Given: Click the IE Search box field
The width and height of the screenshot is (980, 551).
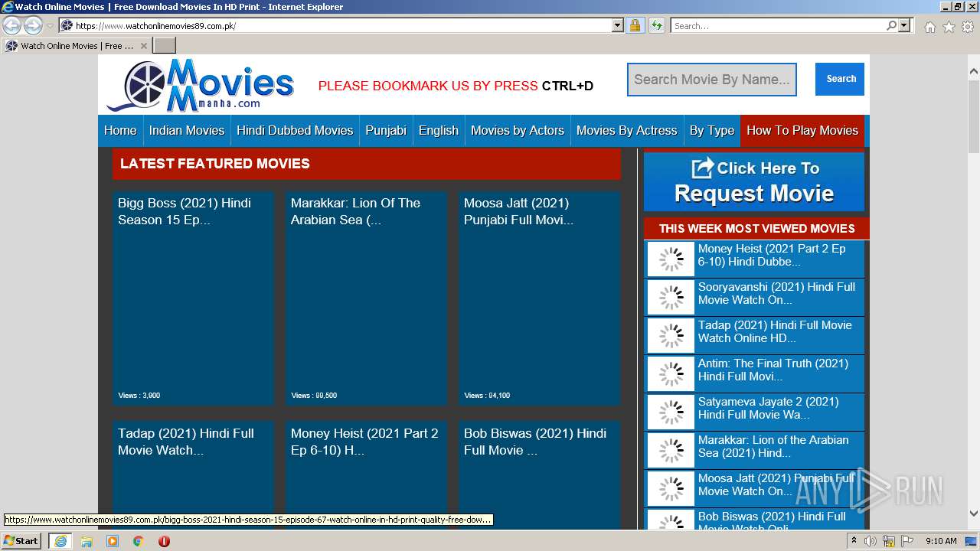Looking at the screenshot, I should coord(778,25).
